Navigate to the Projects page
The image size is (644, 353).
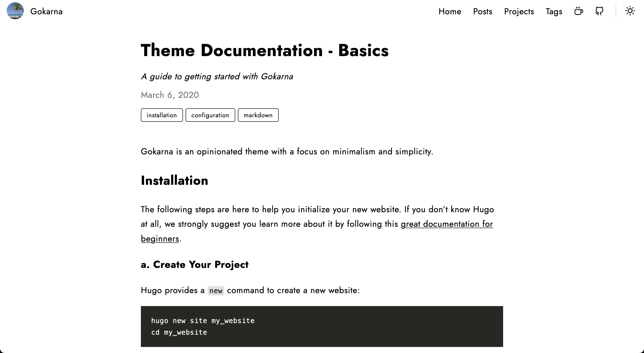coord(519,11)
